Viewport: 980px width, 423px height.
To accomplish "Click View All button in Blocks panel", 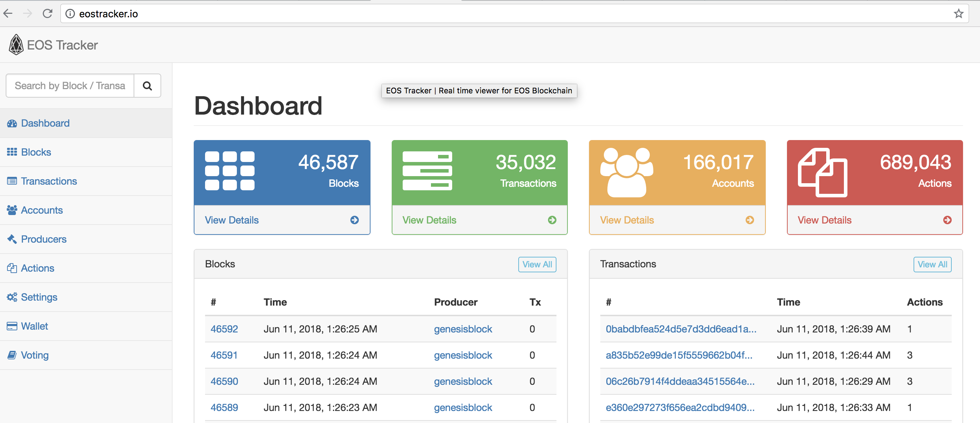I will [x=537, y=265].
